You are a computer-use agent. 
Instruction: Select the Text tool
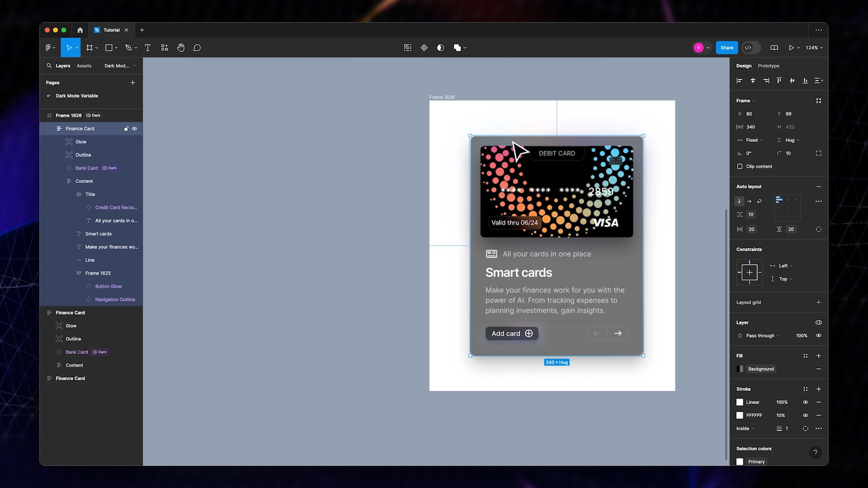tap(148, 47)
